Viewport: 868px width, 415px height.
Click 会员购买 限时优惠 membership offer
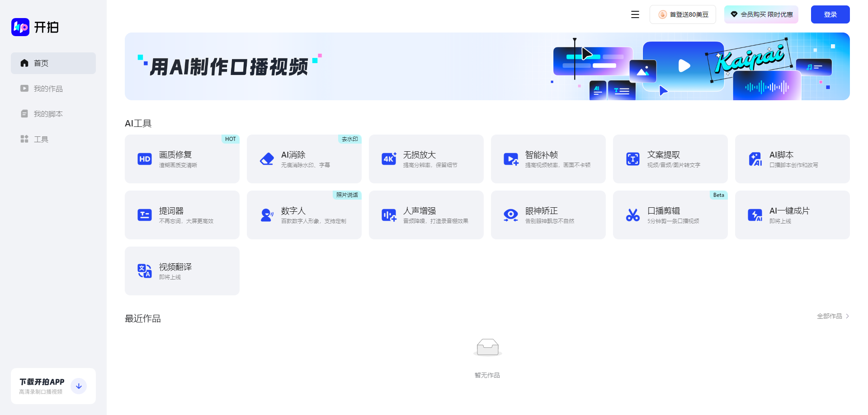point(761,14)
